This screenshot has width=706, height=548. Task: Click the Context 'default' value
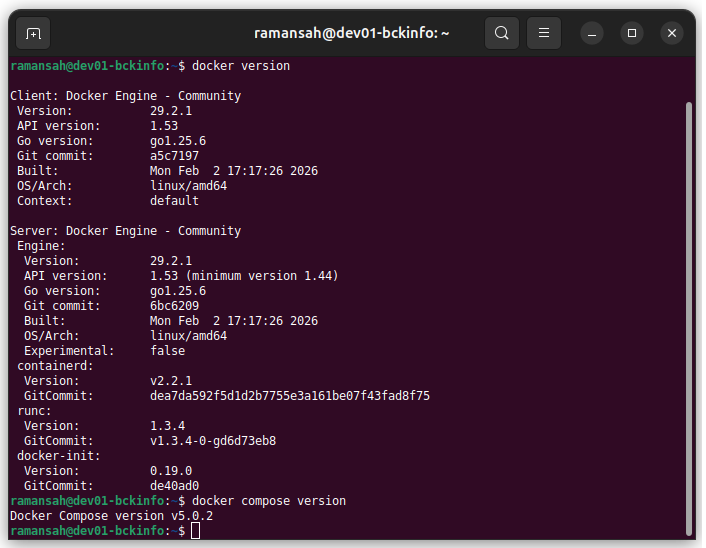click(x=174, y=201)
